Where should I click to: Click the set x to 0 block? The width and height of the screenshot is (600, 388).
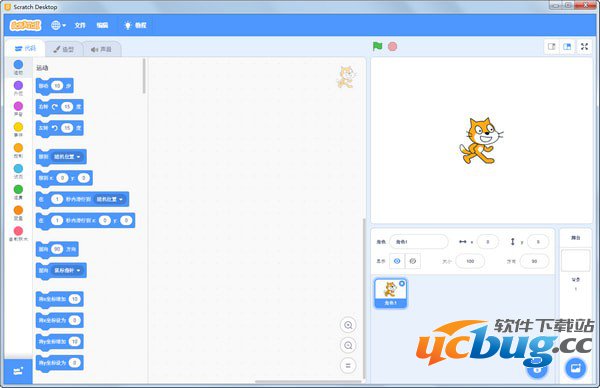point(59,321)
